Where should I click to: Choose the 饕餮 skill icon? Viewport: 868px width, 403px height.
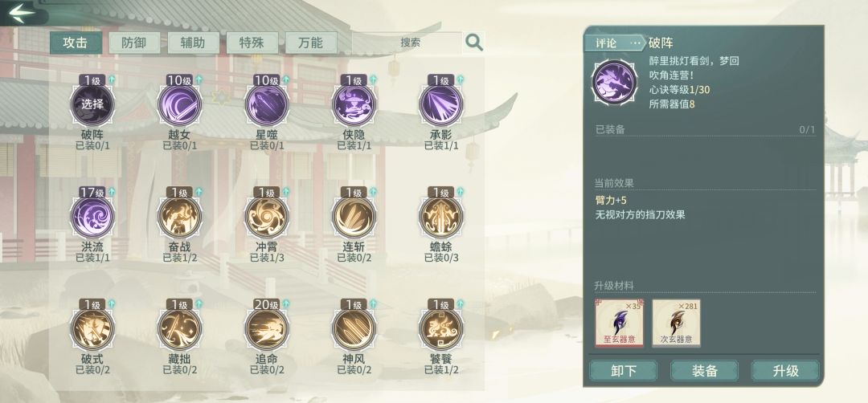tap(441, 329)
